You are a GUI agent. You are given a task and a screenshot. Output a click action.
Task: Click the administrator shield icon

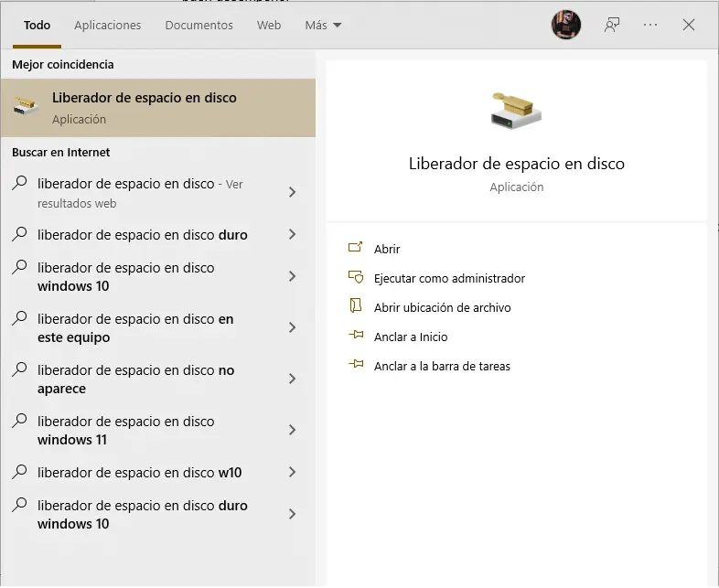click(x=356, y=277)
